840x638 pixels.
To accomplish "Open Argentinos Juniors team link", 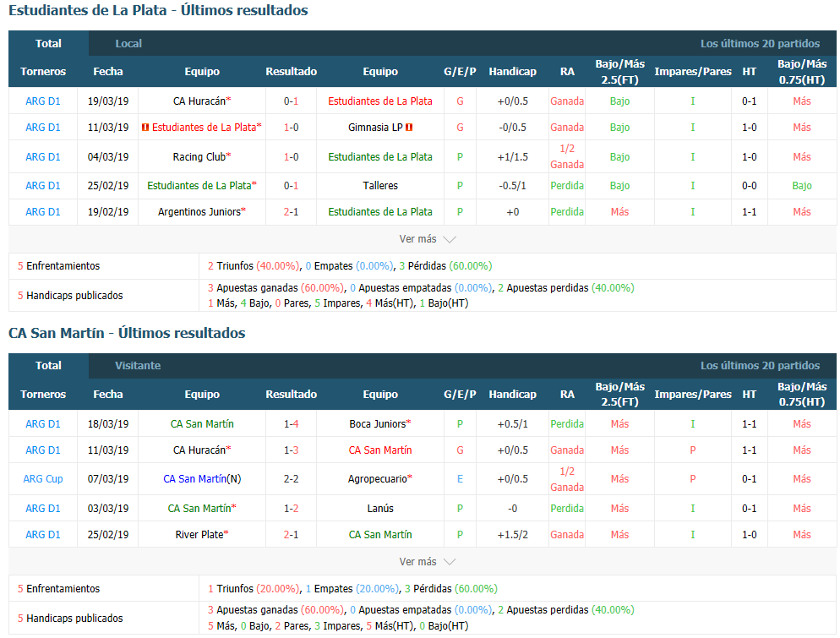I will [199, 212].
